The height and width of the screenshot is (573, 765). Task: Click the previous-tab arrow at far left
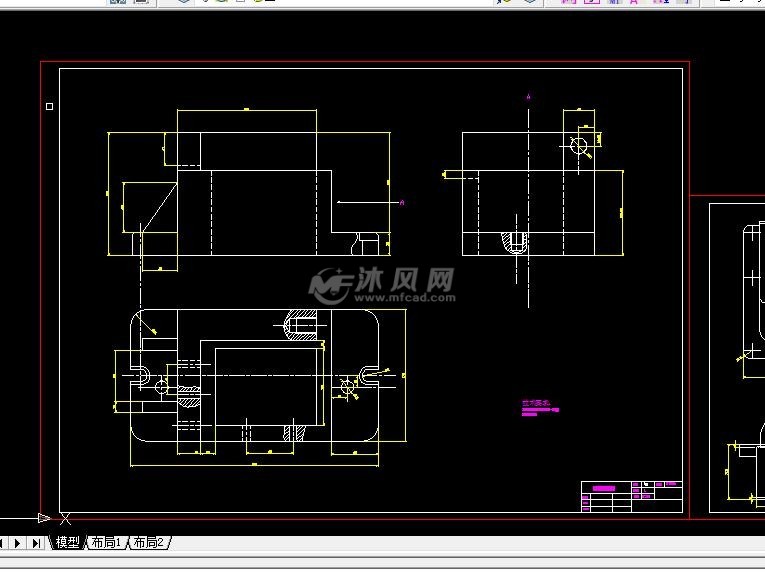click(5, 543)
